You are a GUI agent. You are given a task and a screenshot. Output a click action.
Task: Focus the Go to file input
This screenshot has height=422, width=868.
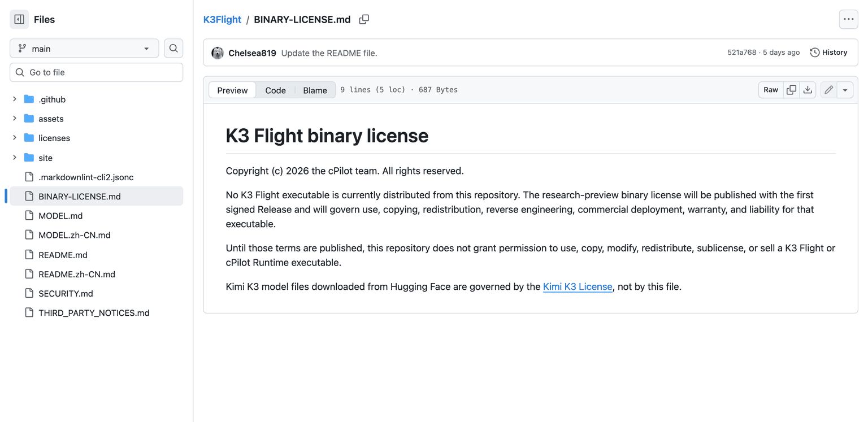point(96,72)
